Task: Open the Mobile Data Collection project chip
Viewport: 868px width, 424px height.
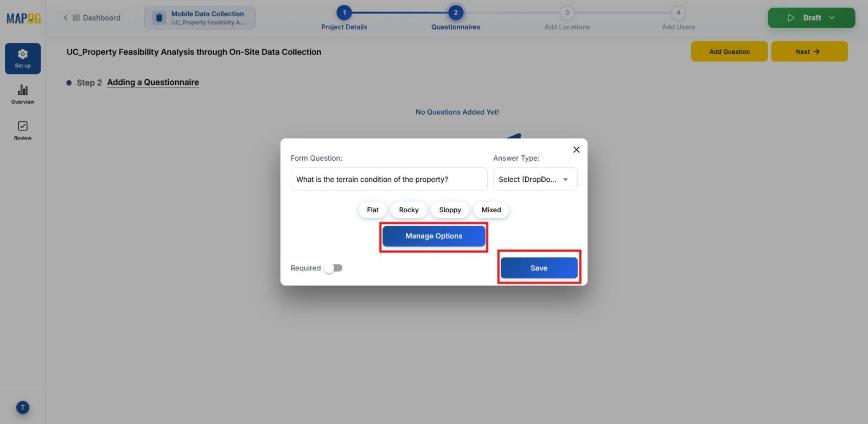Action: 200,18
